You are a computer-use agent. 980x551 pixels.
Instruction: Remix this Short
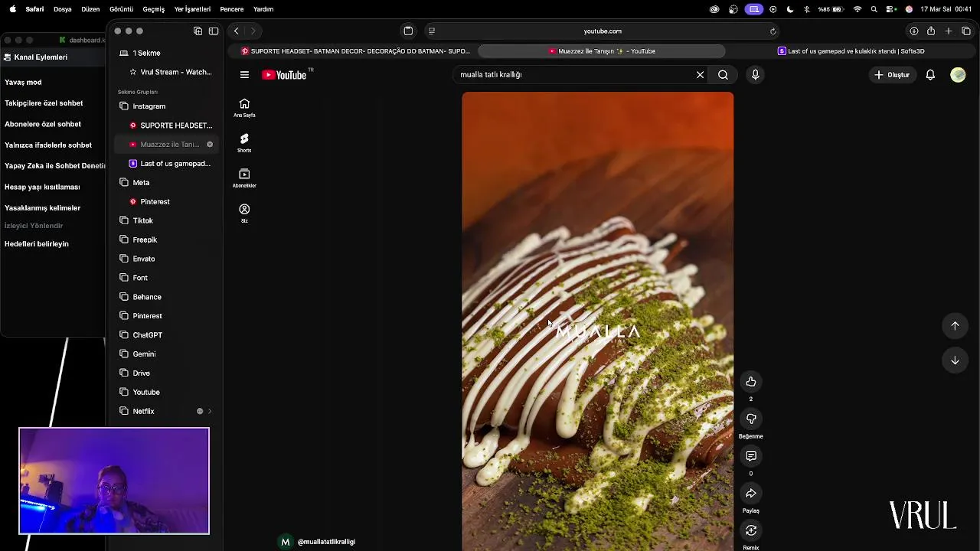751,530
